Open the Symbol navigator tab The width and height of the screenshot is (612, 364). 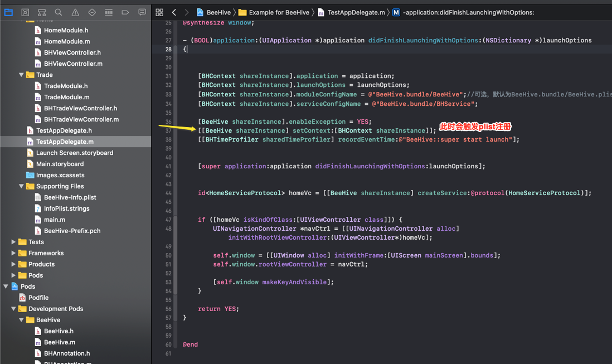[42, 12]
